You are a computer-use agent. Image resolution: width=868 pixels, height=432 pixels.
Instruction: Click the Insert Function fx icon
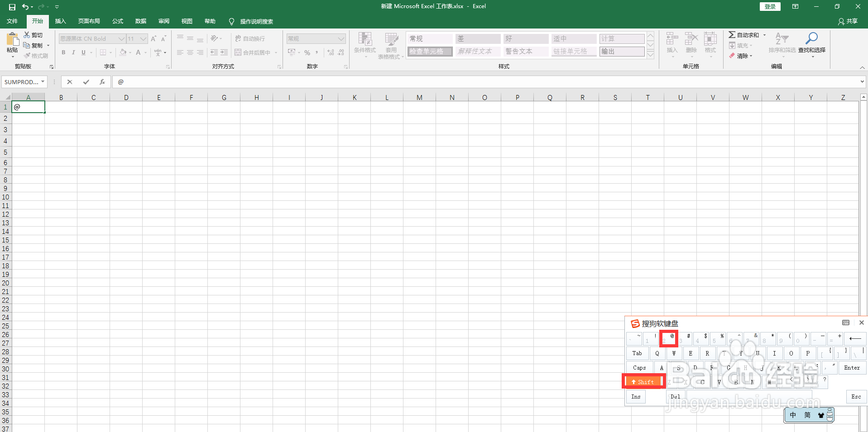pyautogui.click(x=102, y=82)
